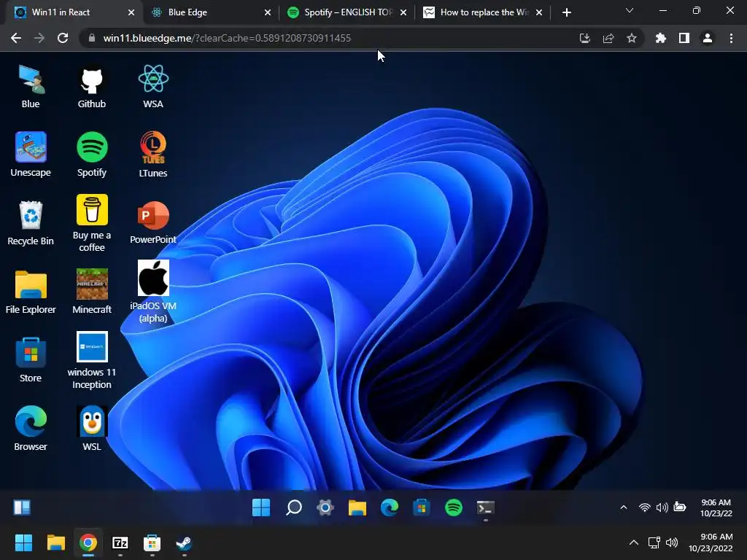
Task: Bookmark this page with the star
Action: (x=632, y=38)
